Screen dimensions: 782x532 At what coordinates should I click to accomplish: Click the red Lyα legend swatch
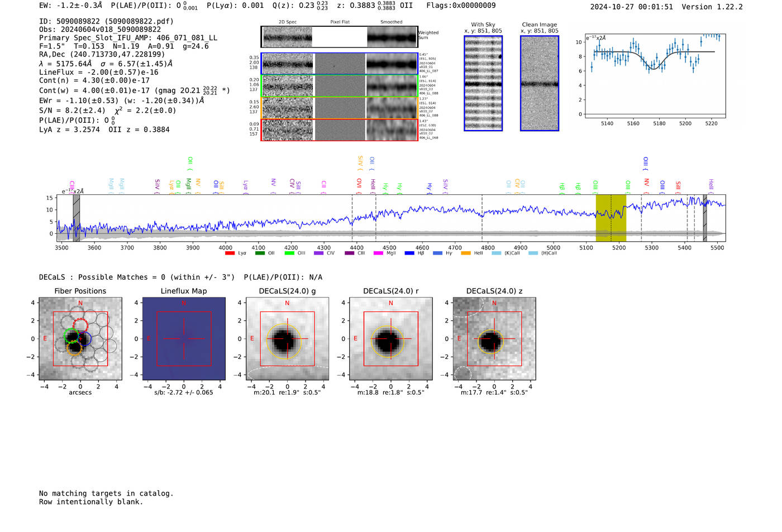[230, 253]
